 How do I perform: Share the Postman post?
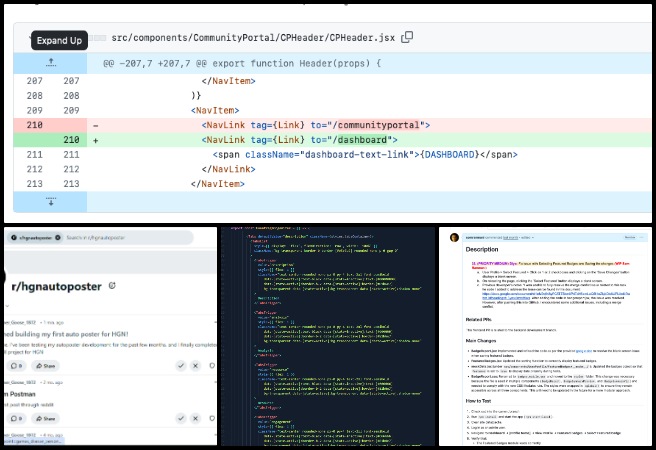[45, 419]
